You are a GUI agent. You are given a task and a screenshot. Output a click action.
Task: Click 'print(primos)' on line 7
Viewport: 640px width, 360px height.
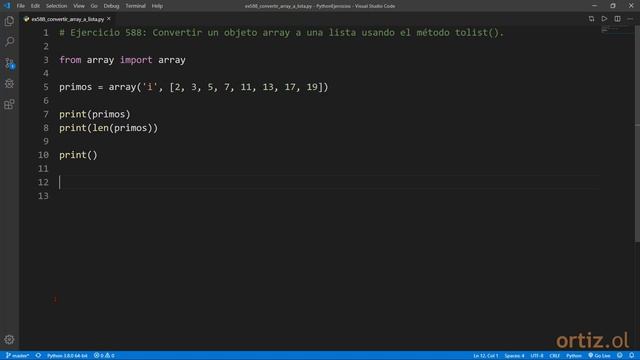(x=95, y=114)
